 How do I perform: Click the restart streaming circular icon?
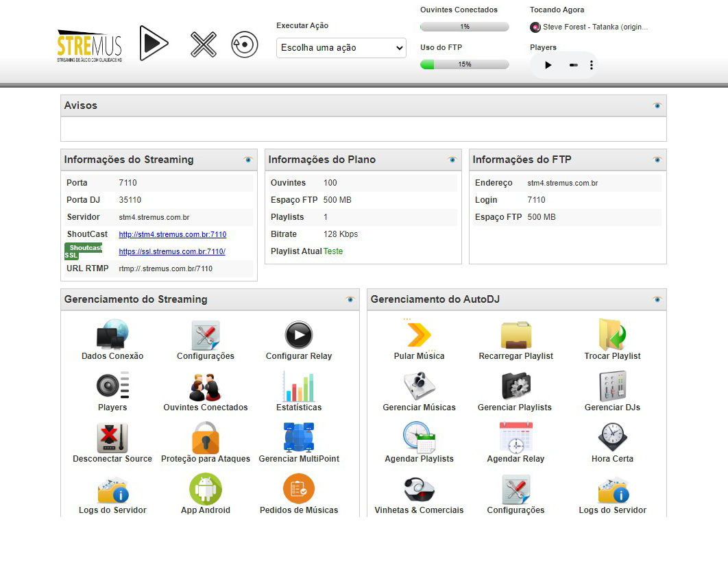(245, 45)
